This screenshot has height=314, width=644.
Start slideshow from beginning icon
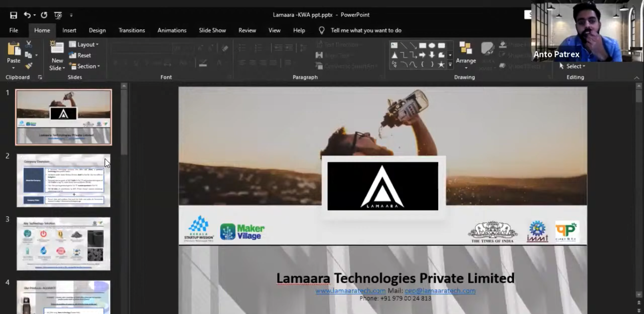point(58,15)
